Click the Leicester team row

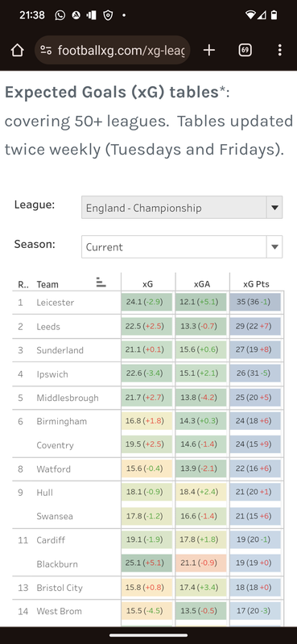click(148, 303)
